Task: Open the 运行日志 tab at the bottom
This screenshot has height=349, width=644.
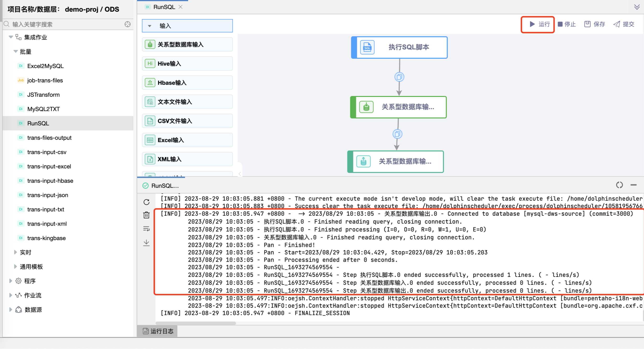Action: pyautogui.click(x=157, y=331)
